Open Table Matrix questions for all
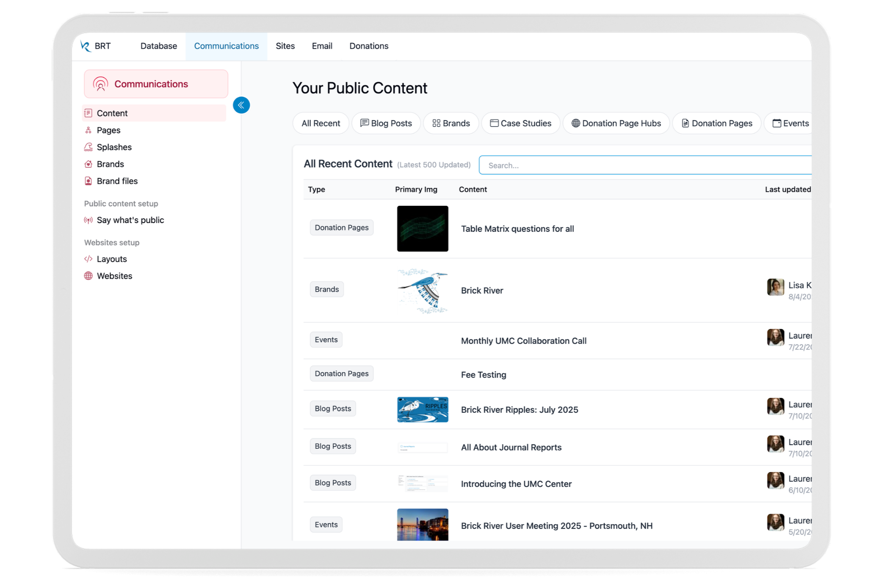 517,229
